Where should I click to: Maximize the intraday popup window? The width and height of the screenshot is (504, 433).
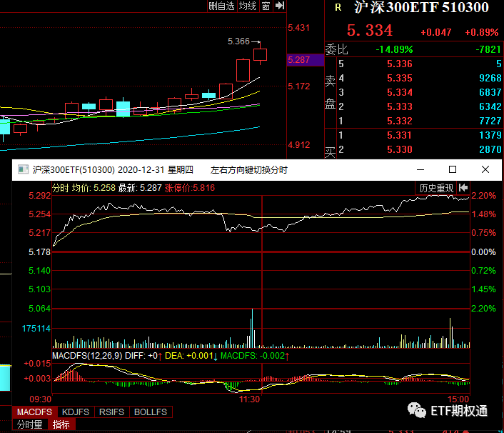point(453,169)
